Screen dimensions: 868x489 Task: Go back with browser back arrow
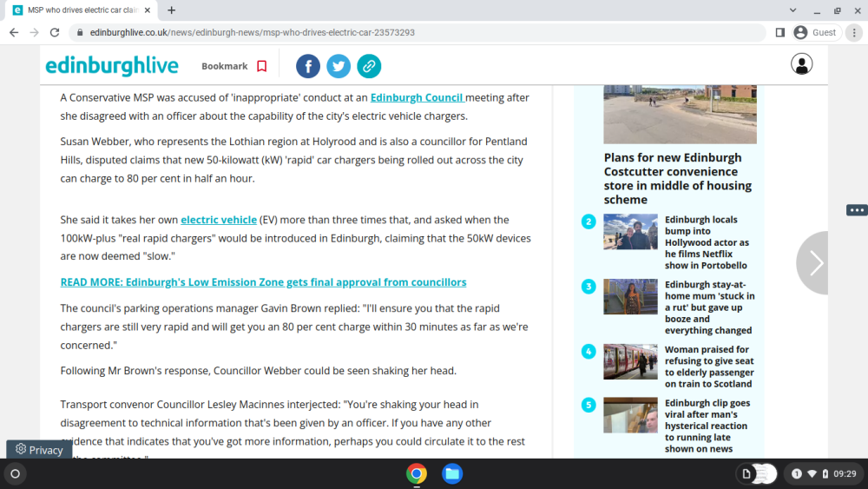click(x=14, y=33)
